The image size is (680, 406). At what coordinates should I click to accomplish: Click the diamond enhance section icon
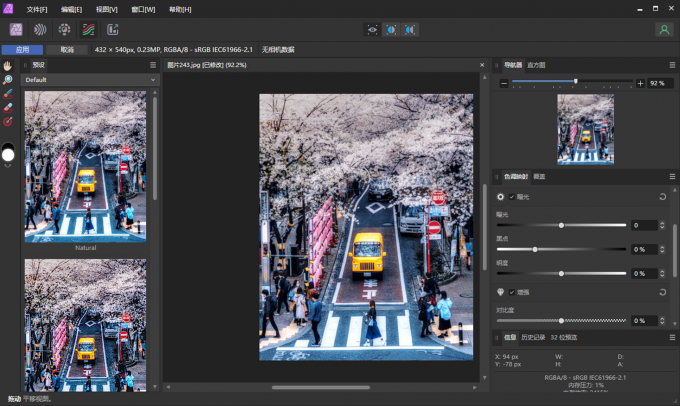pos(500,292)
